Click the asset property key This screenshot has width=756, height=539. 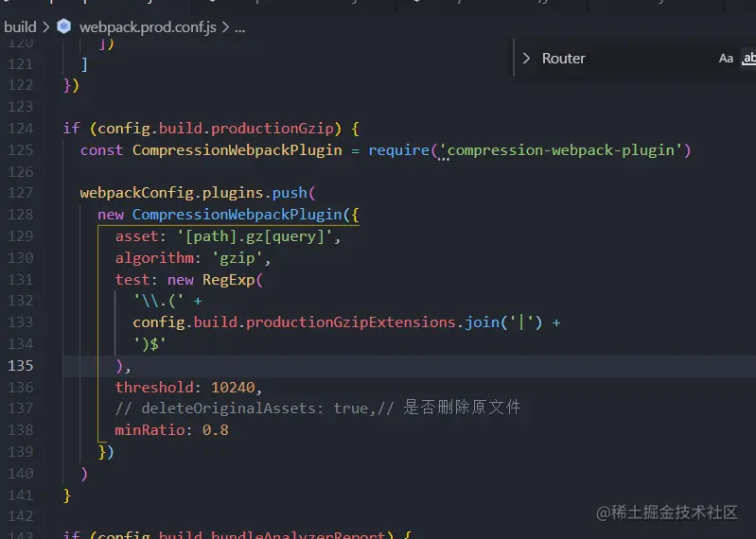136,236
